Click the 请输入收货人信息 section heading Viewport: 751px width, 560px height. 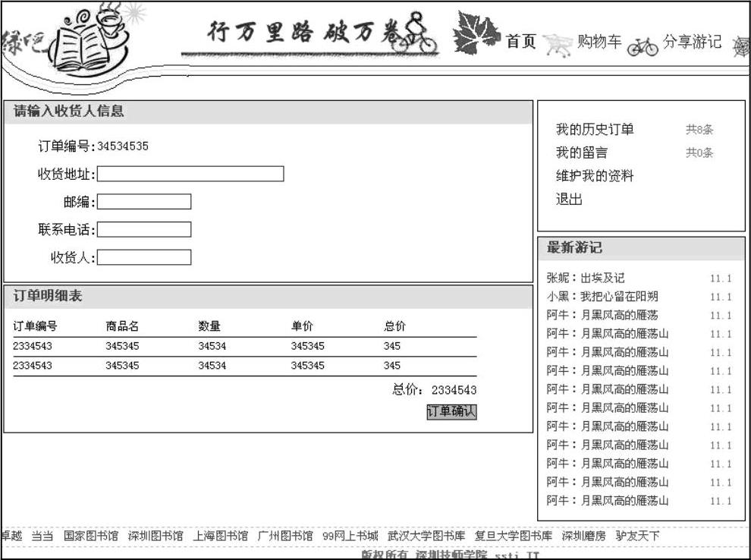point(68,111)
